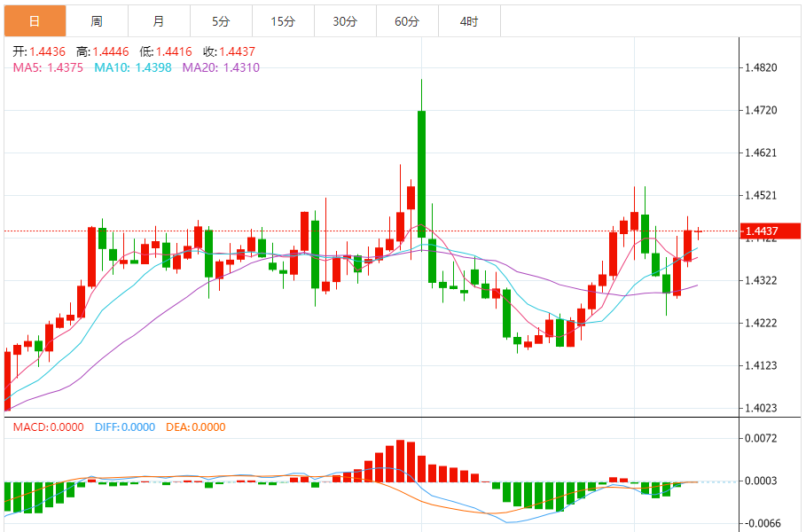Click the 1.4621 price axis label
Viewport: 806px width, 532px height.
point(762,153)
